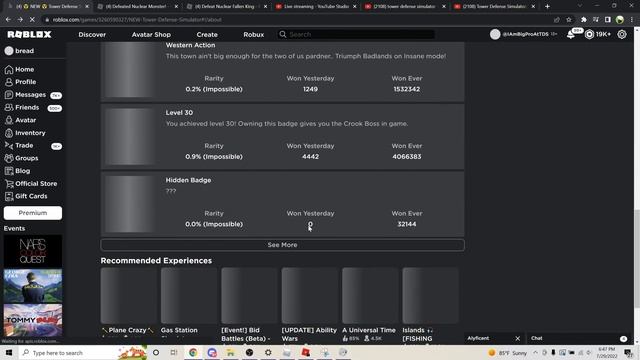Open the Islands FISHING experience
Image resolution: width=640 pixels, height=360 pixels.
[430, 296]
